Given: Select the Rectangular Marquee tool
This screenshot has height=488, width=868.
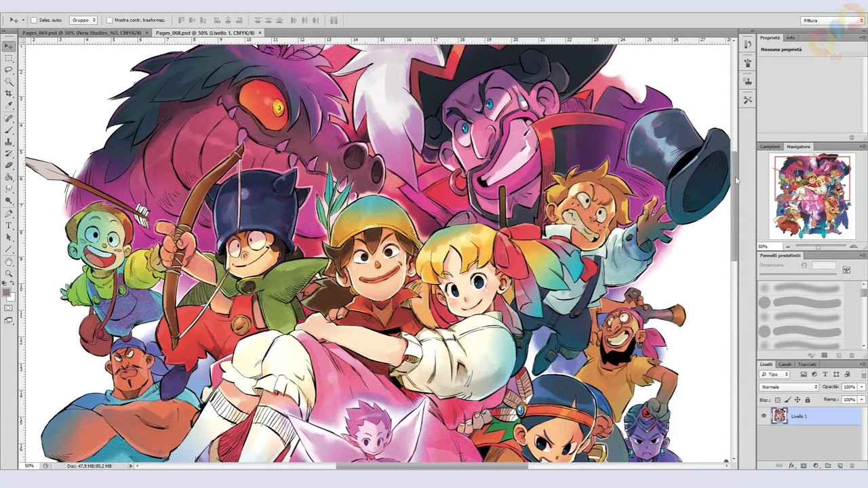Looking at the screenshot, I should click(x=8, y=58).
